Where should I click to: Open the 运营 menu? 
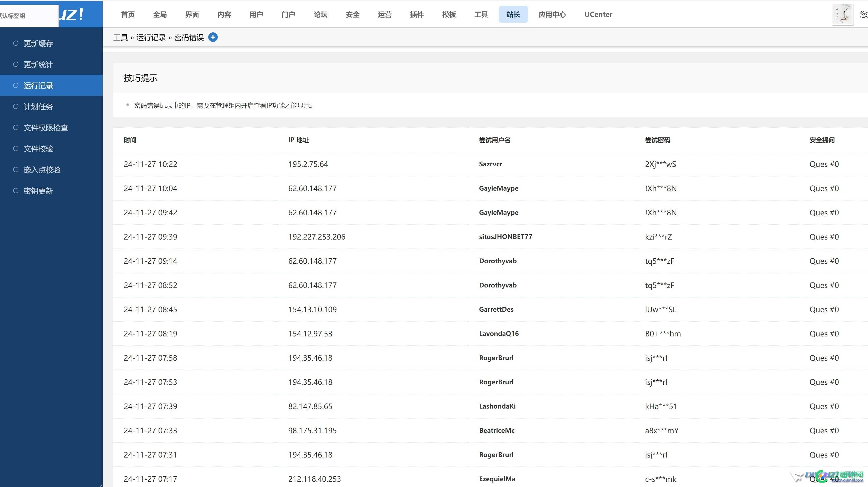385,14
